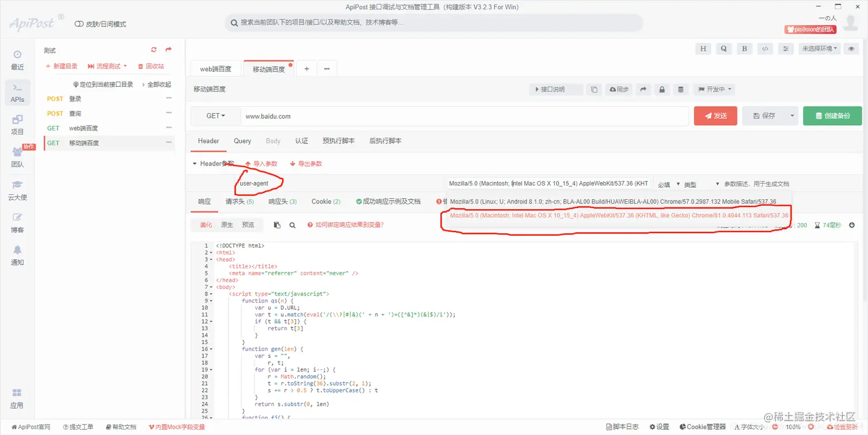Viewport: 868px width, 435px height.
Task: Open the APIs sidebar section
Action: (17, 93)
